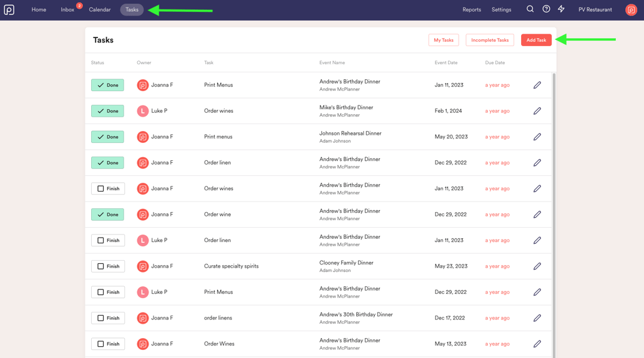This screenshot has height=358, width=644.
Task: Click the Event Name column header
Action: pyautogui.click(x=332, y=63)
